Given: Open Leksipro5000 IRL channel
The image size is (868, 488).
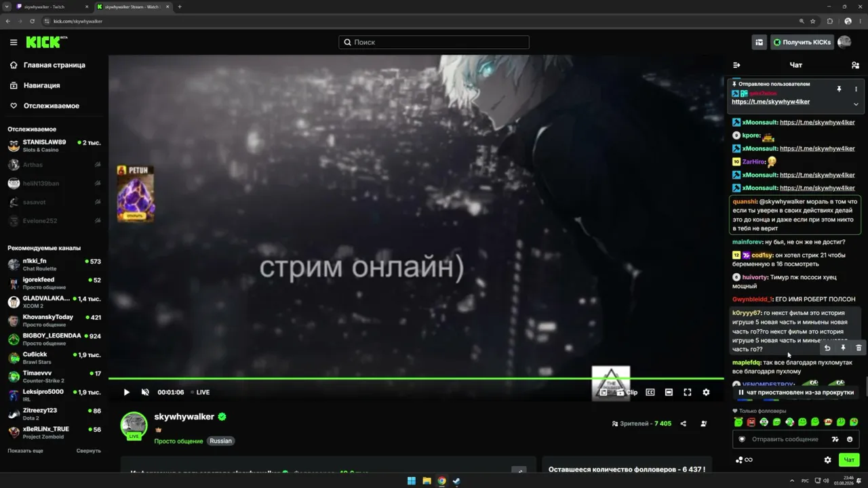Looking at the screenshot, I should click(54, 395).
